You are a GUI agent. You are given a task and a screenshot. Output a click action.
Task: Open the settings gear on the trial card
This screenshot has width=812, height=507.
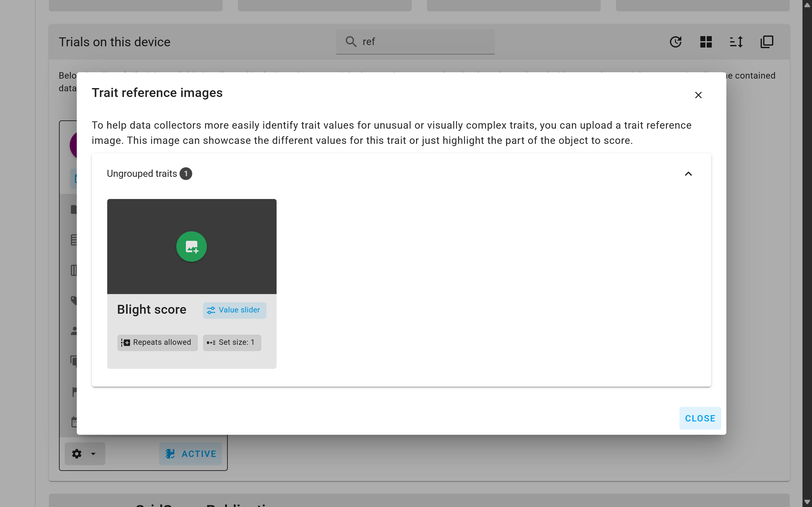pos(76,454)
